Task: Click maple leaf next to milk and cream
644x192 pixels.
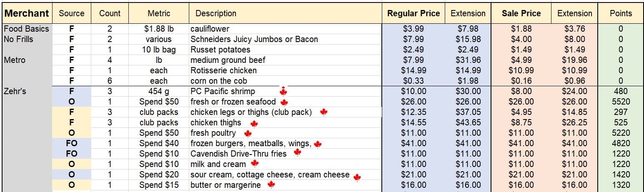Action: [x=255, y=164]
